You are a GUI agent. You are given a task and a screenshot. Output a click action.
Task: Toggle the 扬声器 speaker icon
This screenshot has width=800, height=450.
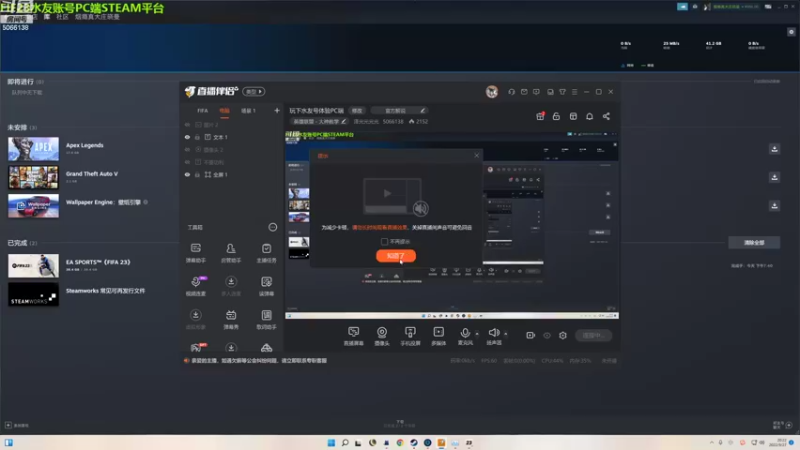coord(493,336)
